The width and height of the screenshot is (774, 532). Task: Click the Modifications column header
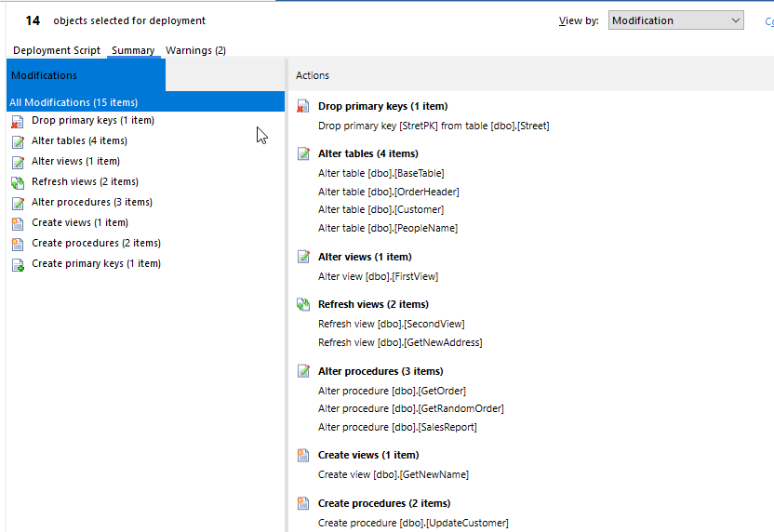[84, 75]
